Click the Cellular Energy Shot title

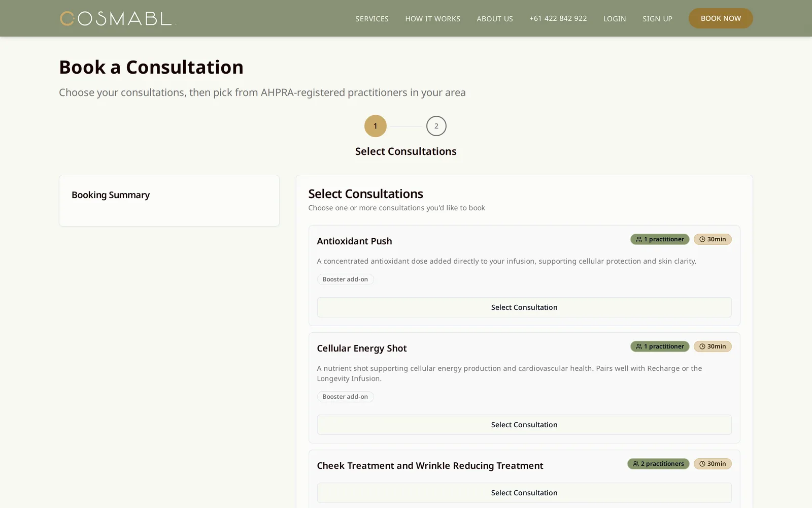coord(362,348)
